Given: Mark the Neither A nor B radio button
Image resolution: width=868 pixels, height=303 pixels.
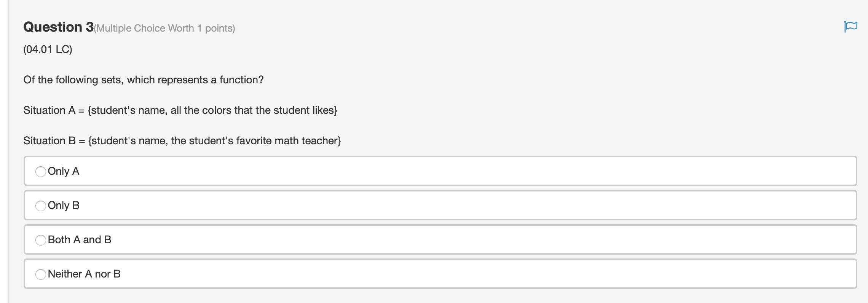Looking at the screenshot, I should (x=41, y=274).
